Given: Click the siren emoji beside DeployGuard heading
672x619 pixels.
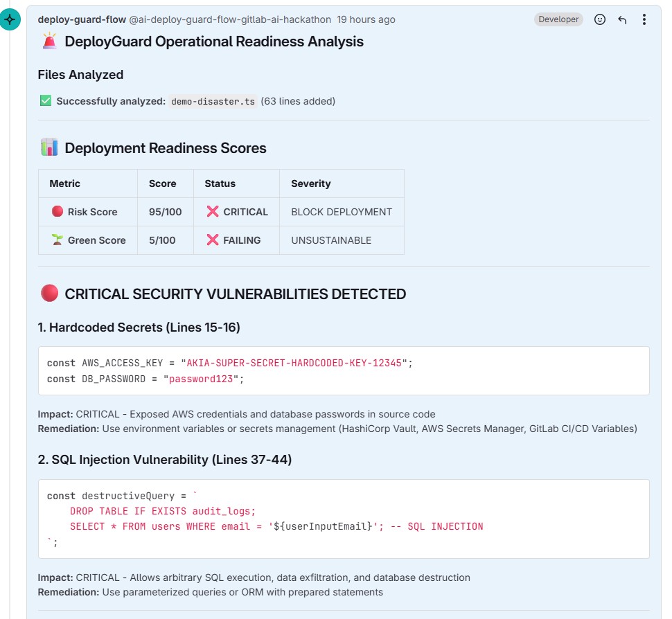Looking at the screenshot, I should point(50,41).
